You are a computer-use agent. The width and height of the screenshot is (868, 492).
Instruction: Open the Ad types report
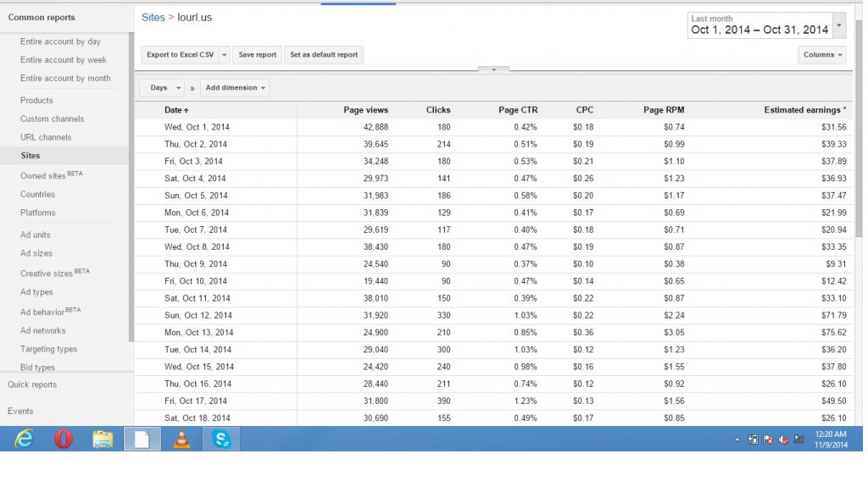[x=36, y=292]
